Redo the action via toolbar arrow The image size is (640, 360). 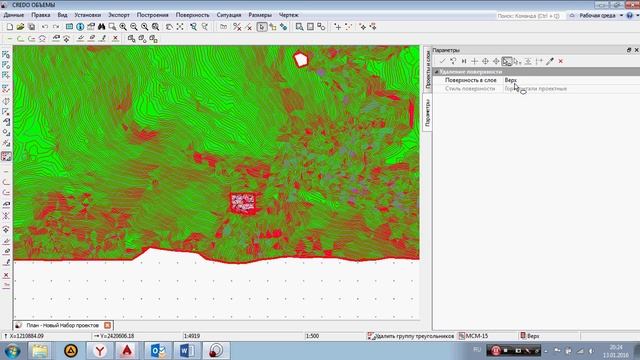pyautogui.click(x=56, y=27)
